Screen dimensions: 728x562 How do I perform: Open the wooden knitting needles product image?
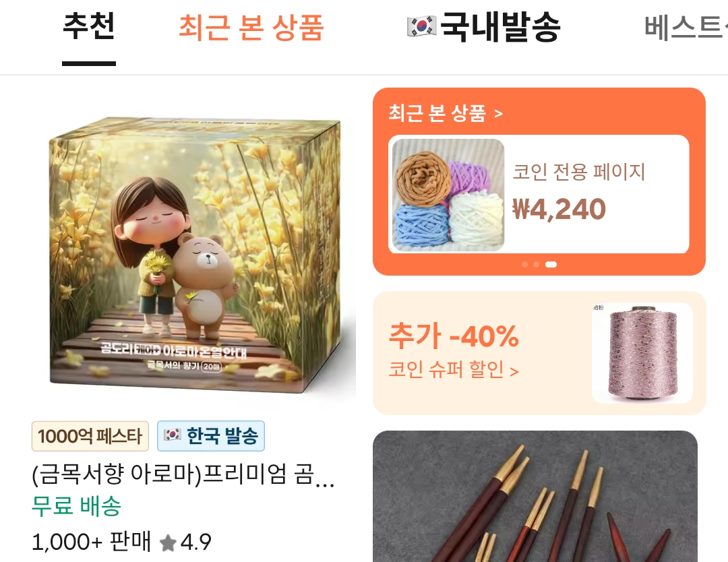tap(535, 497)
